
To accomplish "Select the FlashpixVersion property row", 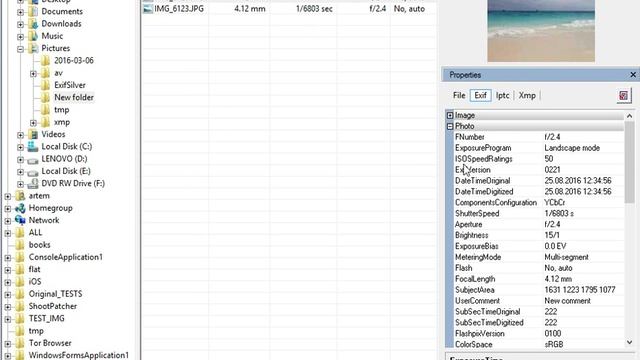I will [539, 333].
